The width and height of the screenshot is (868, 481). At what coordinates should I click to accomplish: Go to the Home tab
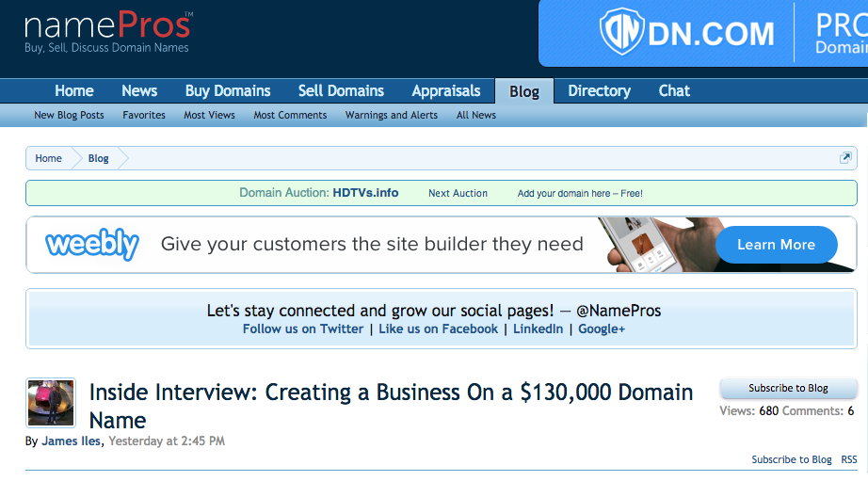coord(74,90)
